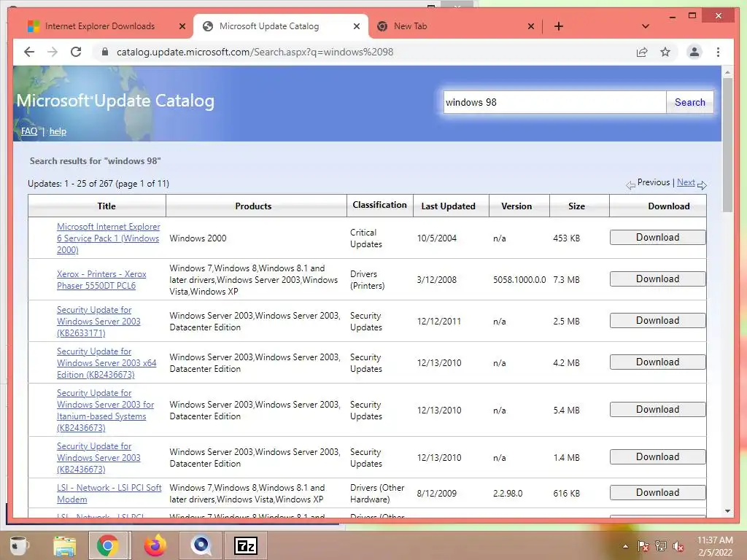Share this page using the share icon
This screenshot has width=747, height=560.
[x=642, y=52]
